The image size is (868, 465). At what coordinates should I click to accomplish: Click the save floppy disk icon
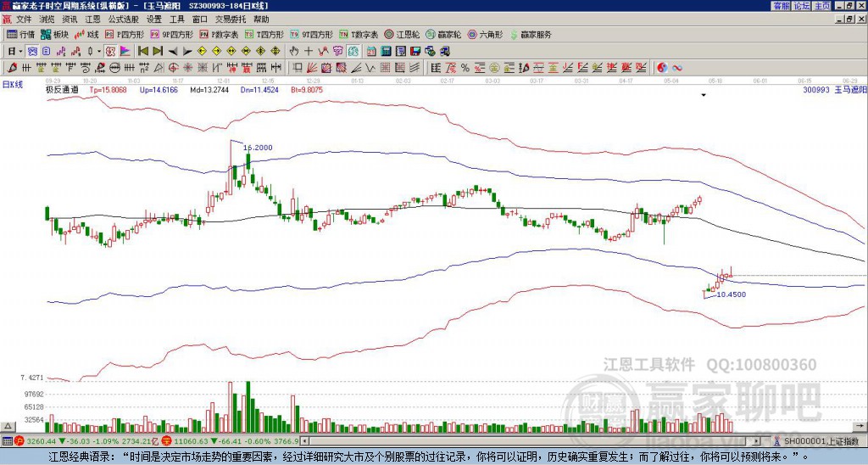(415, 51)
